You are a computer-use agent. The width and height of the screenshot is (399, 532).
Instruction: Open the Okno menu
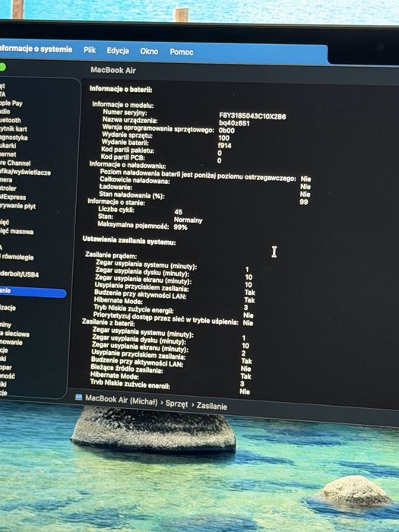point(149,52)
